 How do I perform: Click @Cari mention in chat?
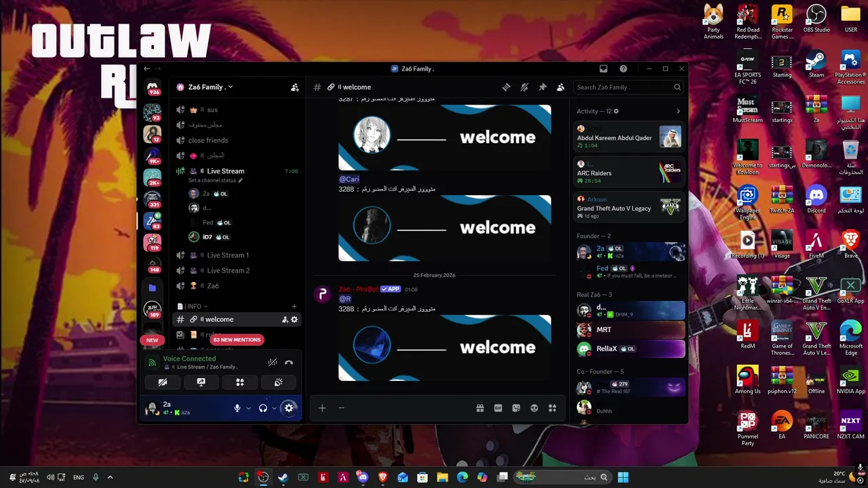[349, 179]
